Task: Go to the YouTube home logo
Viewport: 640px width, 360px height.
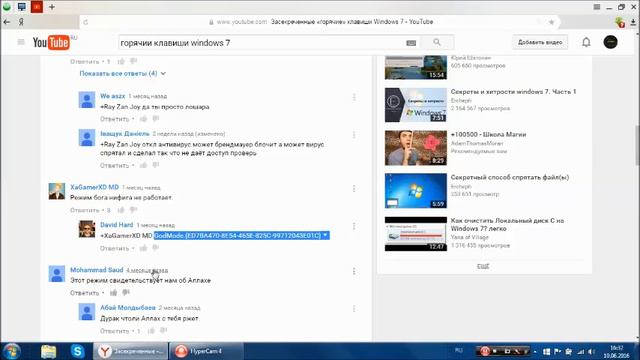Action: pos(51,42)
